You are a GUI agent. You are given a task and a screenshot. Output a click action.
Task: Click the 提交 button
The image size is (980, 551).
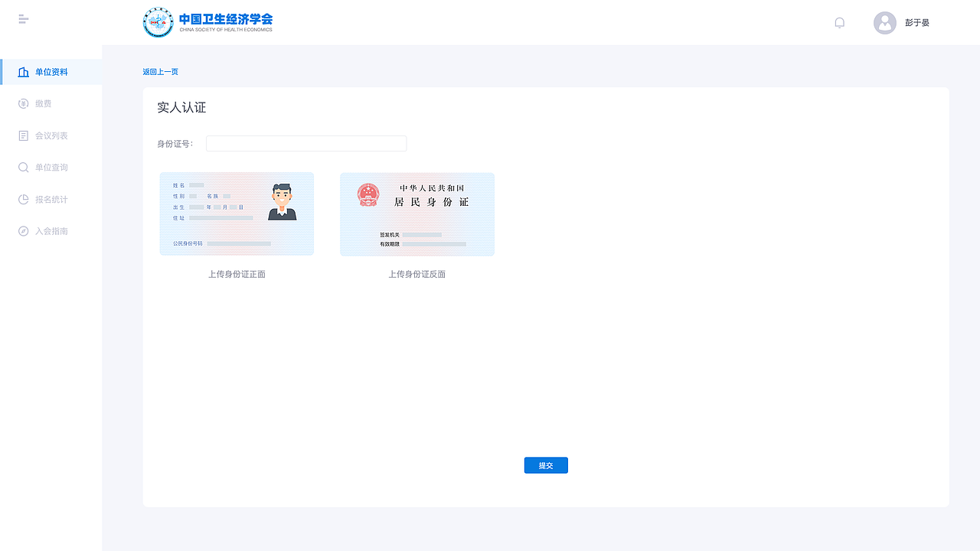tap(546, 465)
